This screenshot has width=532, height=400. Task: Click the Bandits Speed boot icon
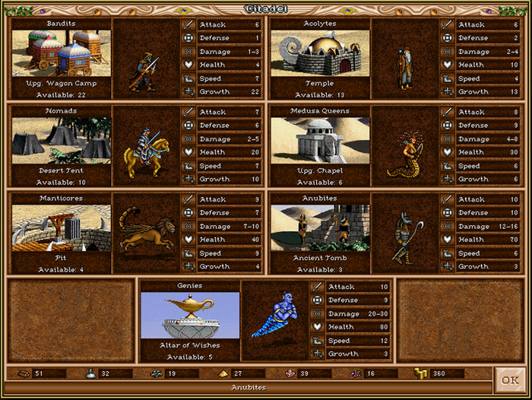[x=188, y=78]
